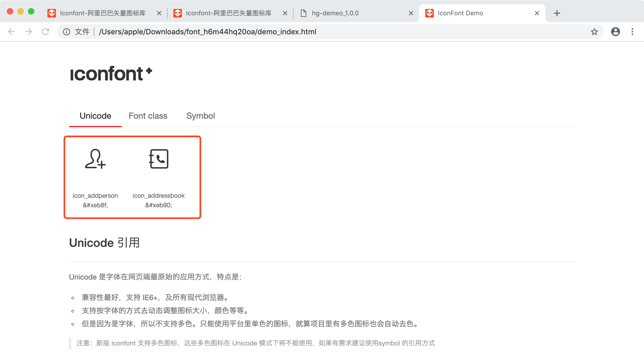
Task: Open the Chrome profile avatar
Action: [x=615, y=32]
